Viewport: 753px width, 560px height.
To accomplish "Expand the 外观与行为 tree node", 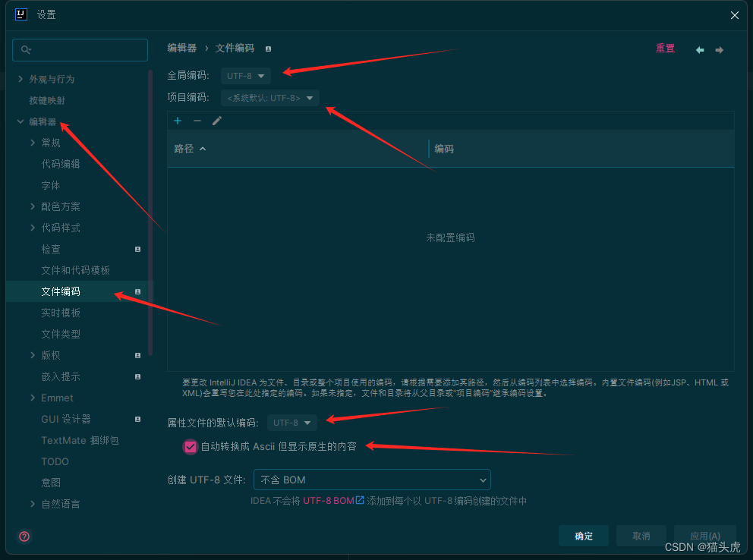I will tap(20, 79).
